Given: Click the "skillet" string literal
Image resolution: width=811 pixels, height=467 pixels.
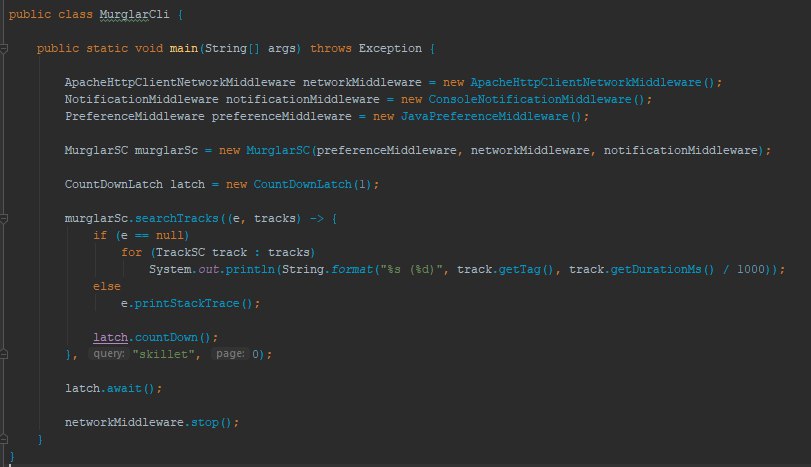Looking at the screenshot, I should 163,354.
